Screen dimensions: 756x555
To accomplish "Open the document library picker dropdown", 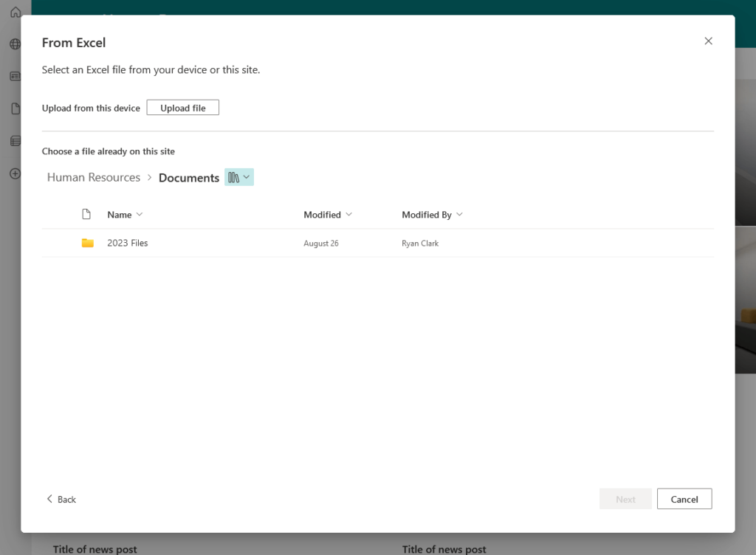I will [x=239, y=177].
